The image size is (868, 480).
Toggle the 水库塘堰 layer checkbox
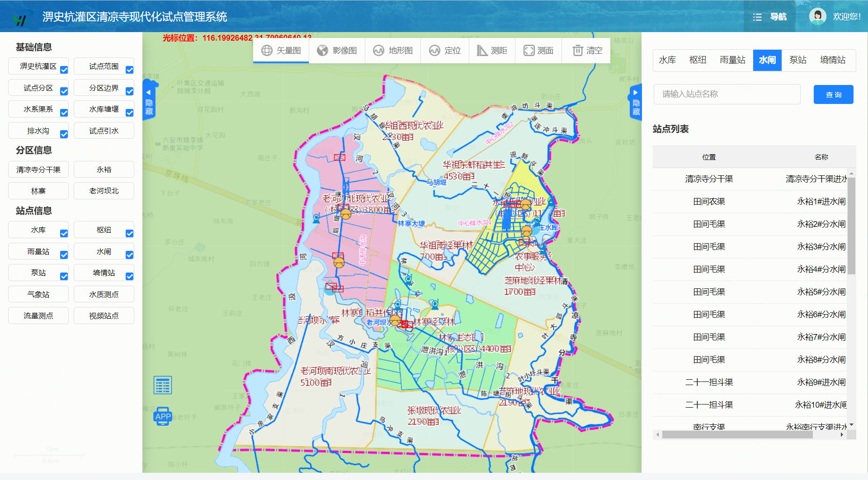tap(130, 113)
